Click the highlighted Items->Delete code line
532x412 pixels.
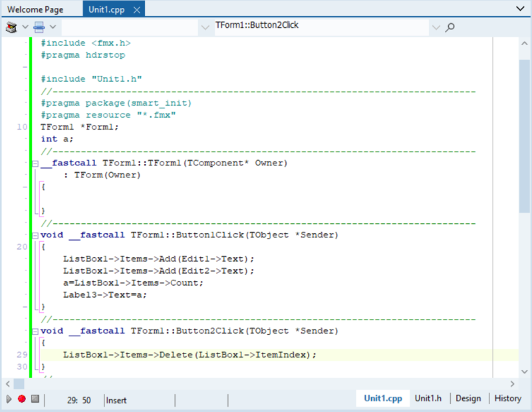(190, 355)
